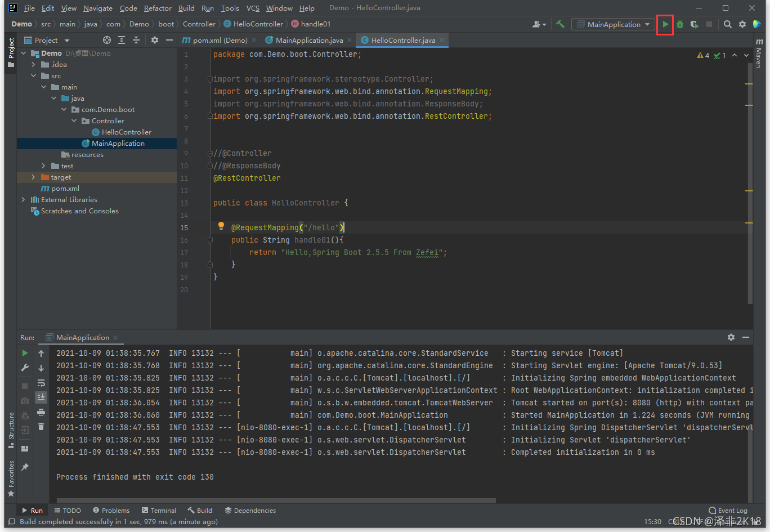Collapse the Controller package
This screenshot has width=770, height=532.
pyautogui.click(x=74, y=121)
